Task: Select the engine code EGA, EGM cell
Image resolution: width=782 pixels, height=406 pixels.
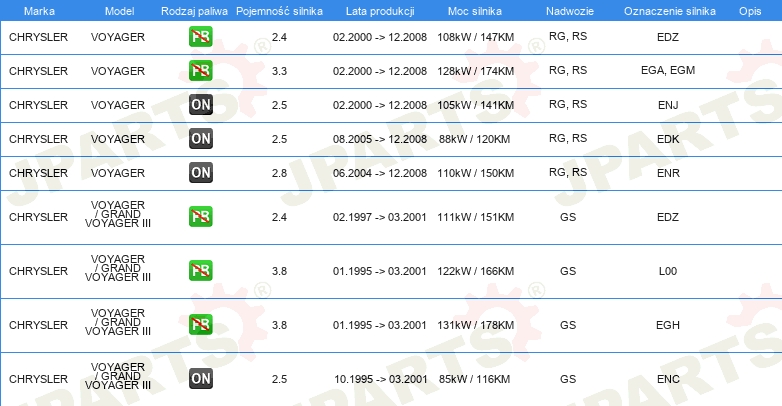Action: tap(668, 70)
